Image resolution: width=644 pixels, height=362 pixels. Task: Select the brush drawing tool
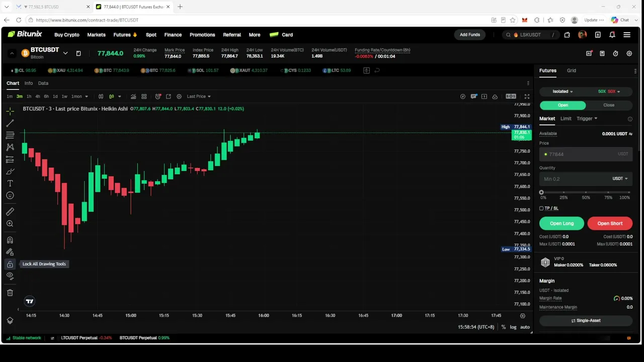point(10,171)
